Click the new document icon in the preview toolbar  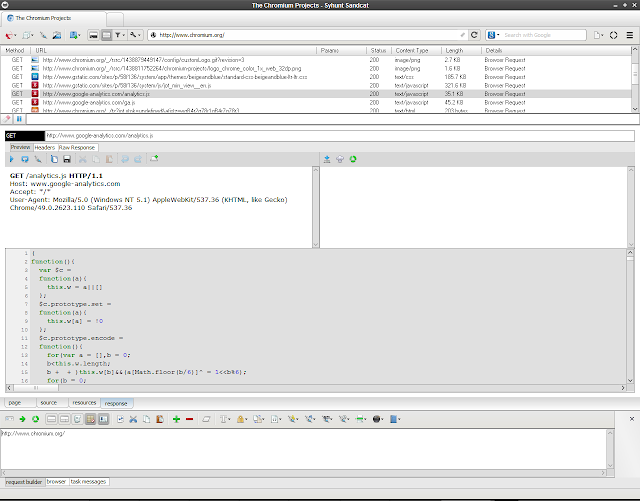click(x=54, y=159)
